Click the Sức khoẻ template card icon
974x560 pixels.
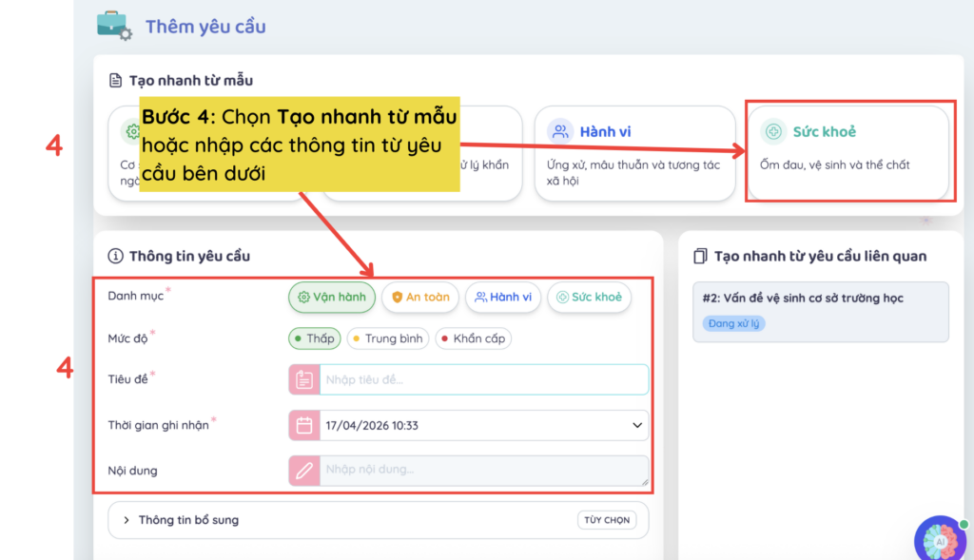pos(774,132)
